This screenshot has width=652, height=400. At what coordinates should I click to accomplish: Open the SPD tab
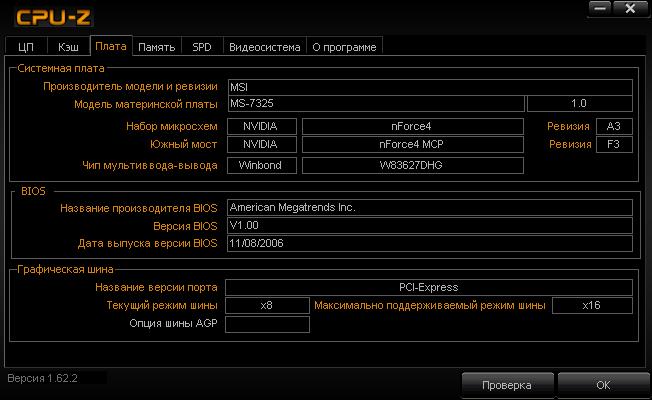click(202, 47)
